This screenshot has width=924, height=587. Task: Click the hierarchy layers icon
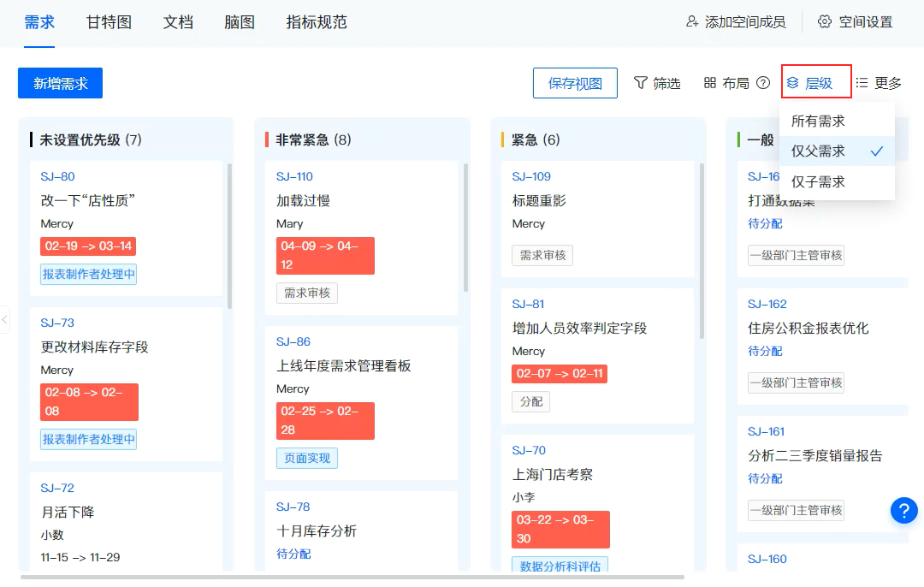coord(793,83)
